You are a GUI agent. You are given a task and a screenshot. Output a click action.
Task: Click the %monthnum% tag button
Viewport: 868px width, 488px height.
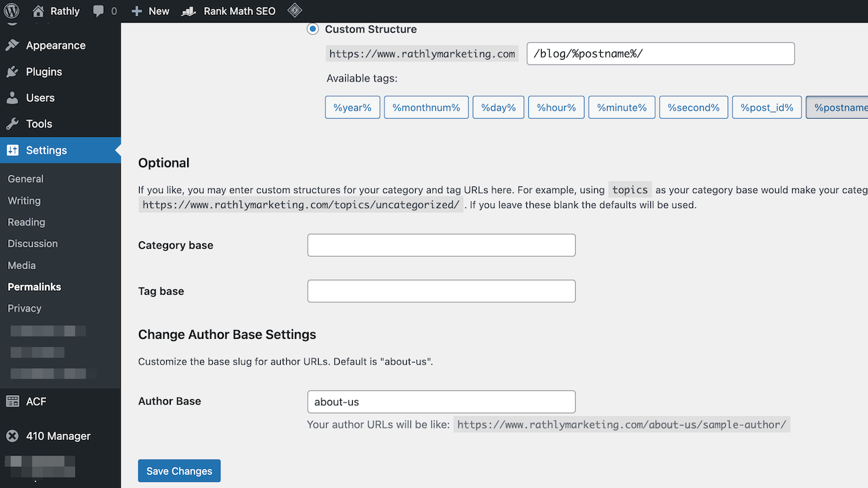pos(426,107)
